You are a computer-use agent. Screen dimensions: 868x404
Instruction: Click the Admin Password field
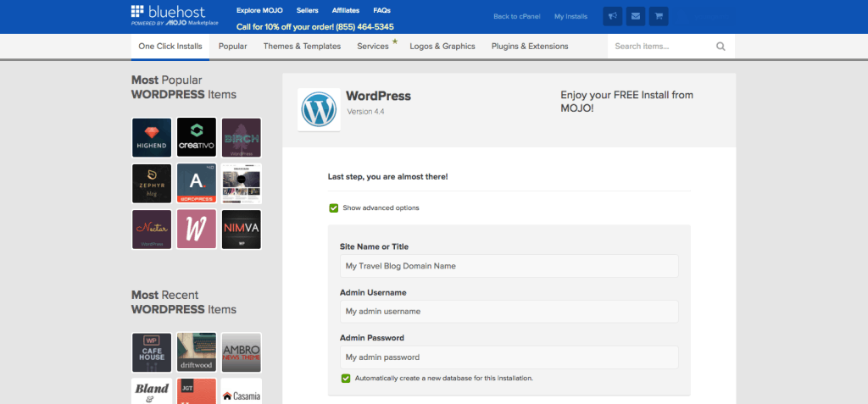[x=509, y=357]
